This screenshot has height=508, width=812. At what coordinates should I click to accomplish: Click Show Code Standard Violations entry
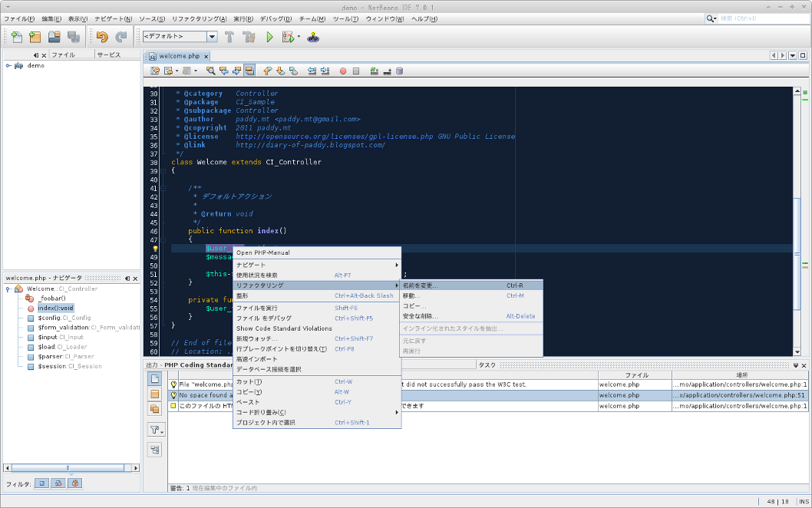pos(317,328)
